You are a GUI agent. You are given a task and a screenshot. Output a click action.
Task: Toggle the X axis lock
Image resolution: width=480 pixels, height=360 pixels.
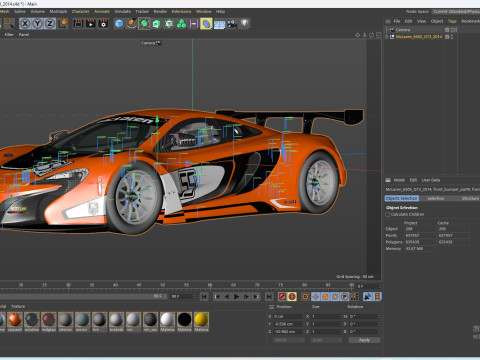[25, 24]
